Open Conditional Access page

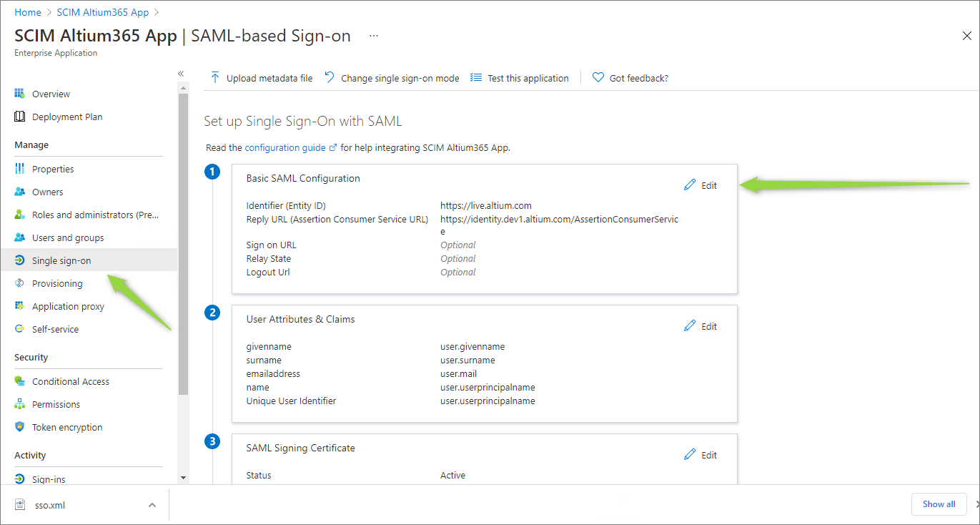[x=71, y=381]
